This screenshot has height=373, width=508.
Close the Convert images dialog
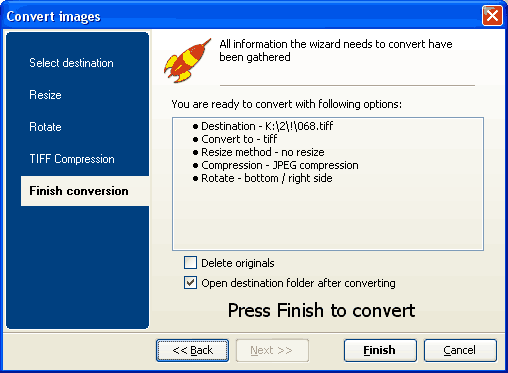(x=492, y=16)
